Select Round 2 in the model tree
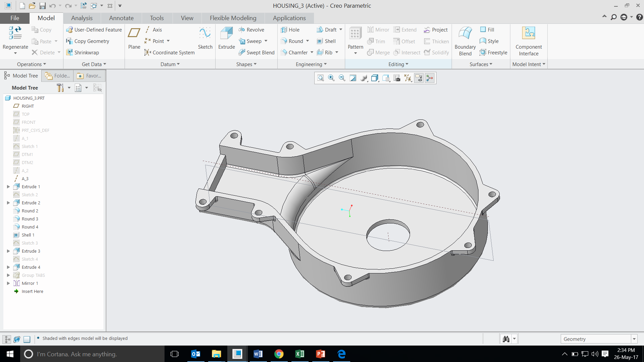Viewport: 644px width, 362px height. [29, 211]
